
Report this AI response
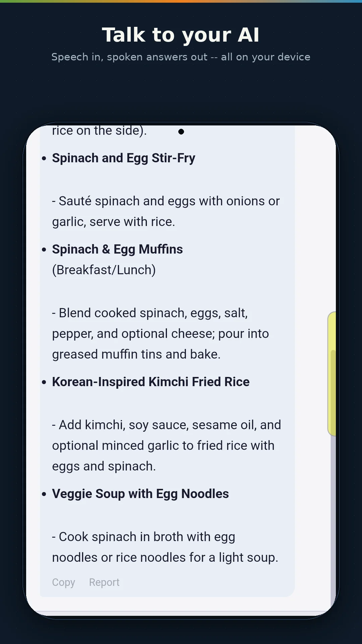104,583
